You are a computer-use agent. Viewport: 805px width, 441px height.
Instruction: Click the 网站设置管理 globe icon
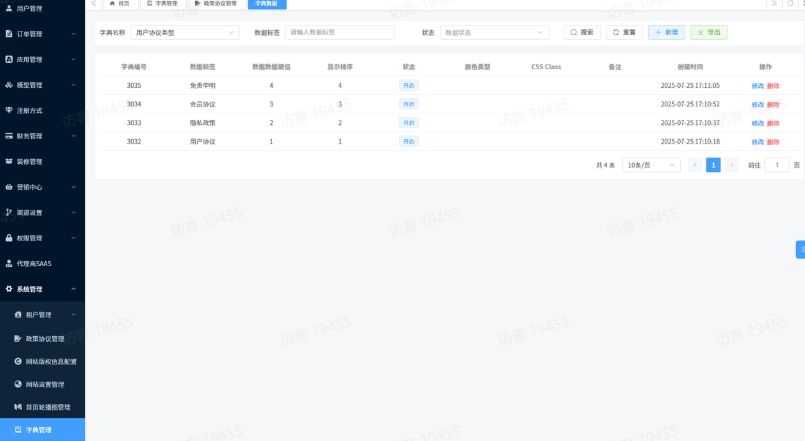[x=17, y=384]
